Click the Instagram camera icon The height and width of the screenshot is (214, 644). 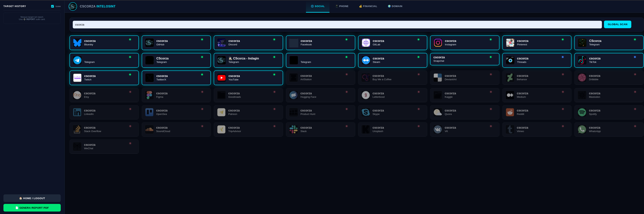point(438,43)
